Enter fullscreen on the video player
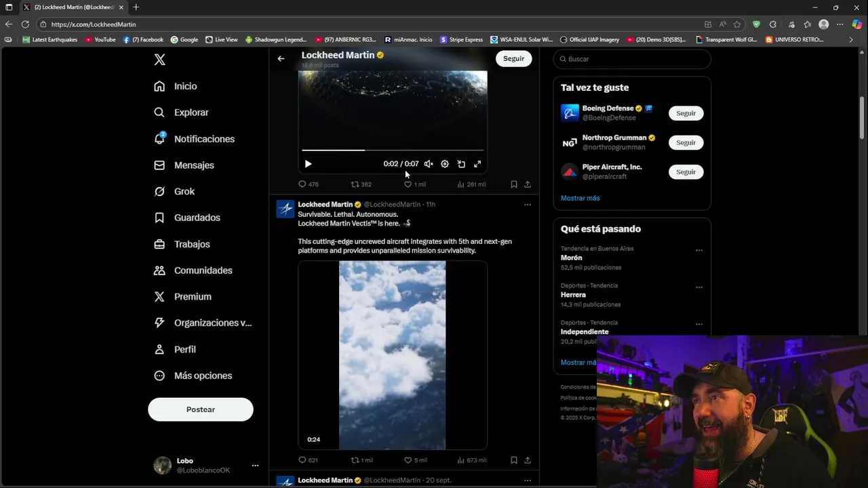 pos(477,164)
